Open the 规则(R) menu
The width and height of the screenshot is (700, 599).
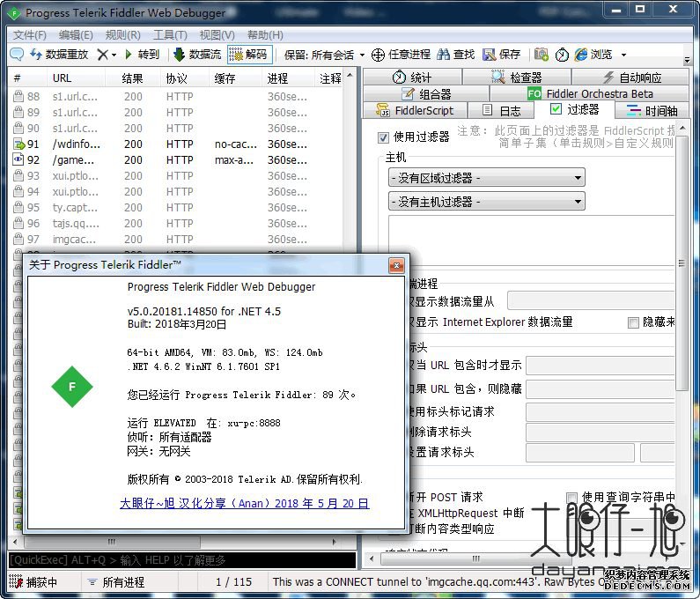tap(122, 35)
